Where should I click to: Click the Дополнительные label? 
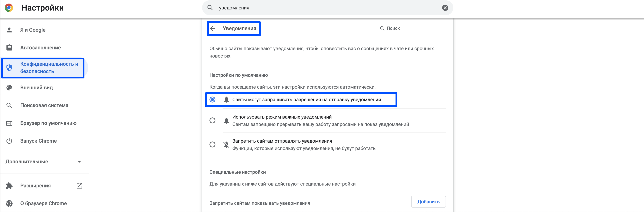pos(27,162)
